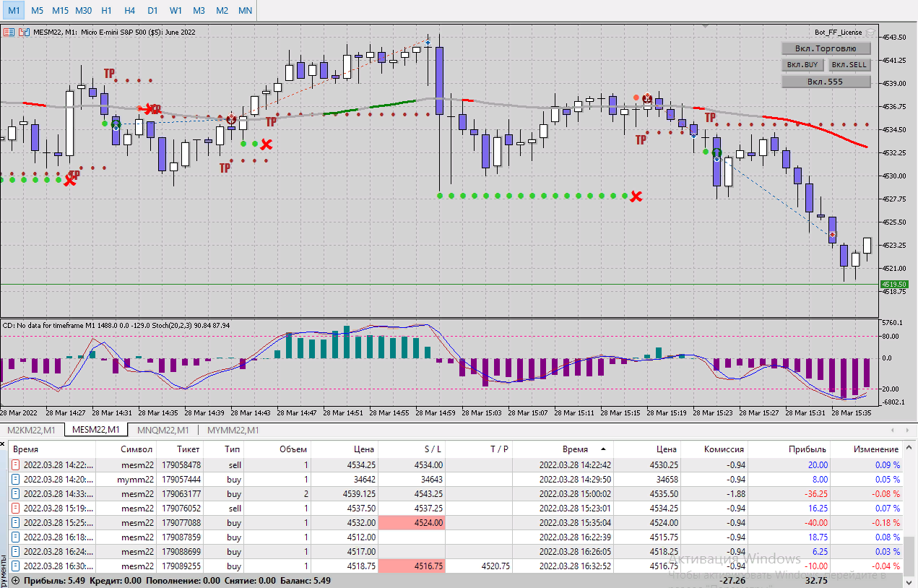The height and width of the screenshot is (588, 918).
Task: Switch to the M3 timeframe
Action: pos(199,10)
